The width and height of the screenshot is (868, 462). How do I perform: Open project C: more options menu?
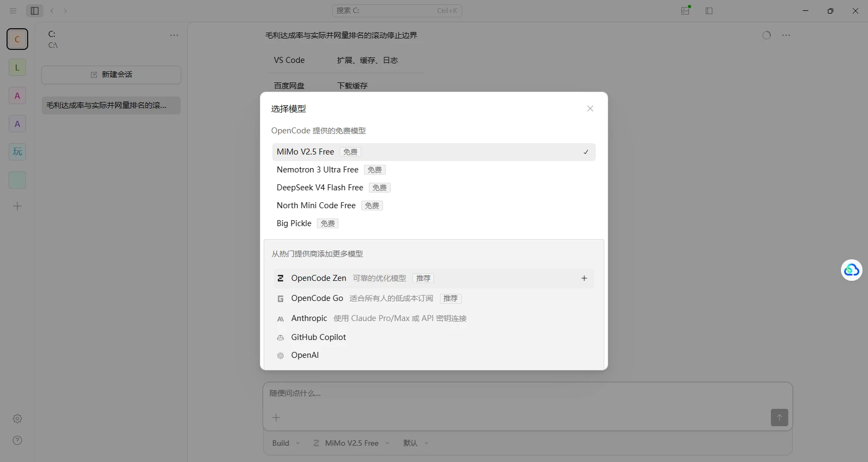(x=174, y=35)
